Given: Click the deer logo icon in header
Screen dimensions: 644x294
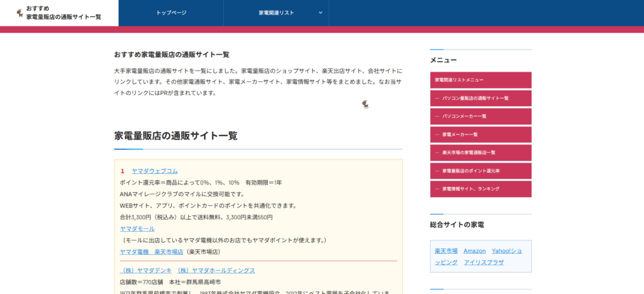Looking at the screenshot, I should [x=19, y=13].
